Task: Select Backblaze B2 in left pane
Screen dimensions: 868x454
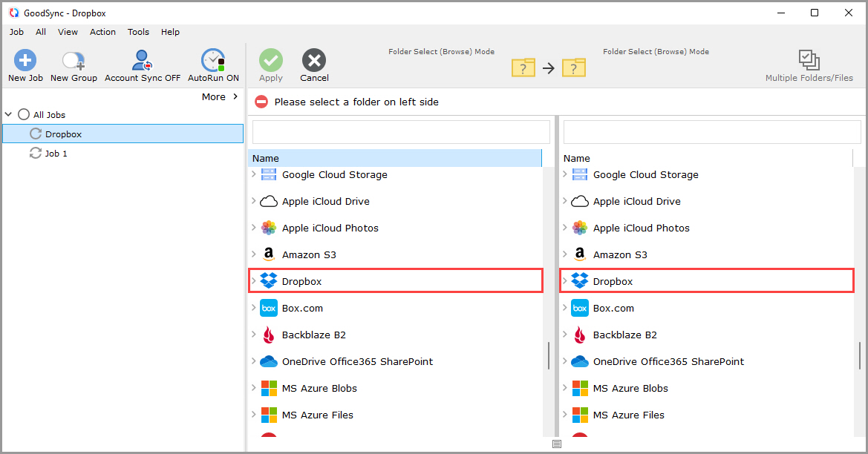Action: (x=313, y=335)
